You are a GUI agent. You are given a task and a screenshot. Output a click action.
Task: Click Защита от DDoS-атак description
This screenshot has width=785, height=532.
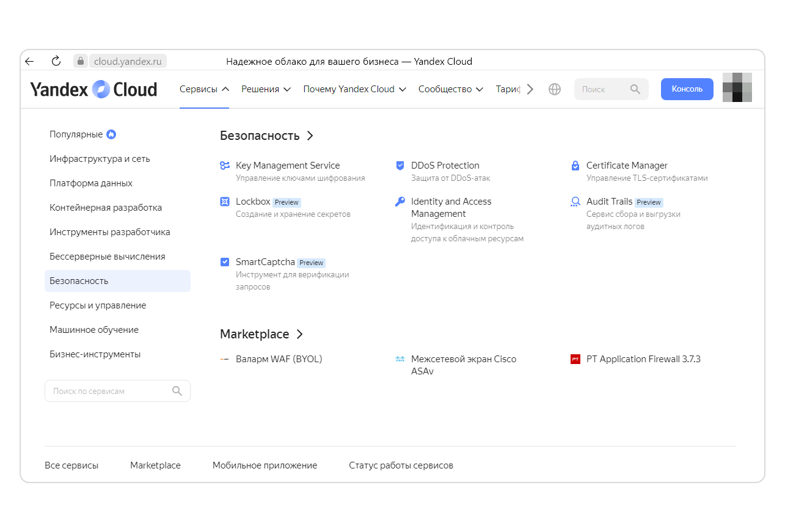pyautogui.click(x=451, y=178)
